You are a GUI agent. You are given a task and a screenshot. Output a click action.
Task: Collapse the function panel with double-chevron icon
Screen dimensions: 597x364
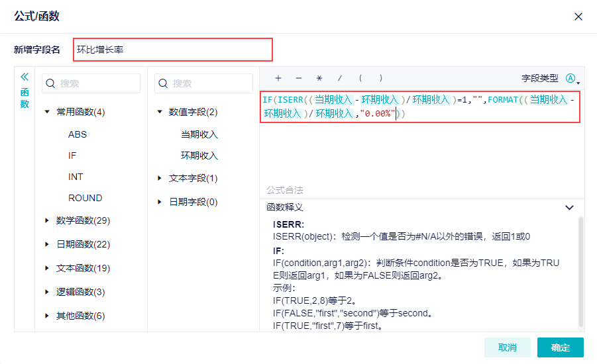(25, 77)
